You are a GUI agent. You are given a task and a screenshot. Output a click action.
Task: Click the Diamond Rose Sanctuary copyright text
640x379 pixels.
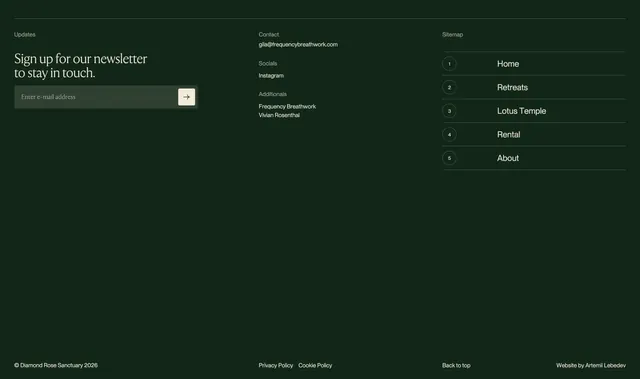point(56,366)
